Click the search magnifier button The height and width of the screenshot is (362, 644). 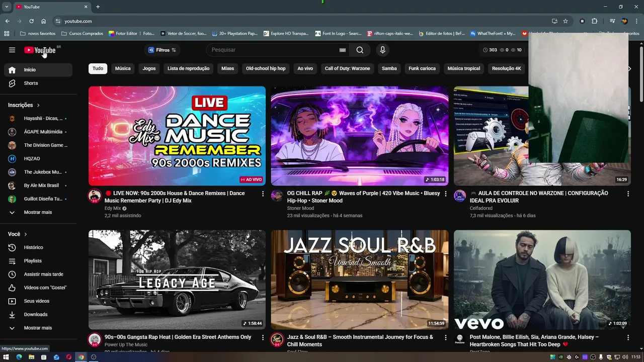(360, 50)
